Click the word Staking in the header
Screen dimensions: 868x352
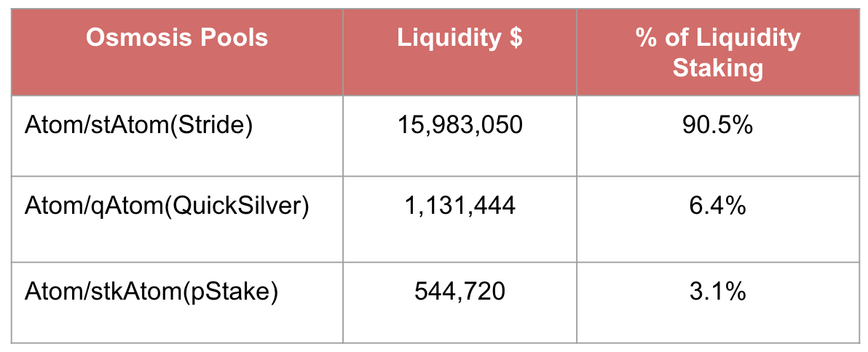point(717,68)
